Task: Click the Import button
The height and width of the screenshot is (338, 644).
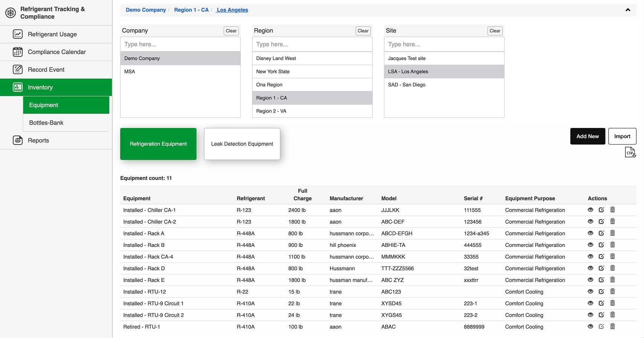Action: 622,136
